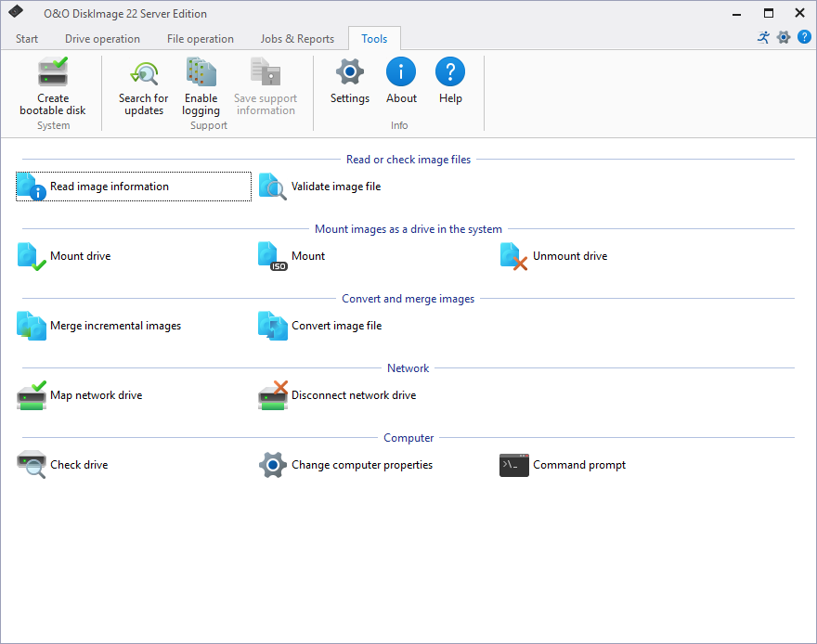The image size is (817, 644).
Task: Select Read image information
Action: coord(109,187)
